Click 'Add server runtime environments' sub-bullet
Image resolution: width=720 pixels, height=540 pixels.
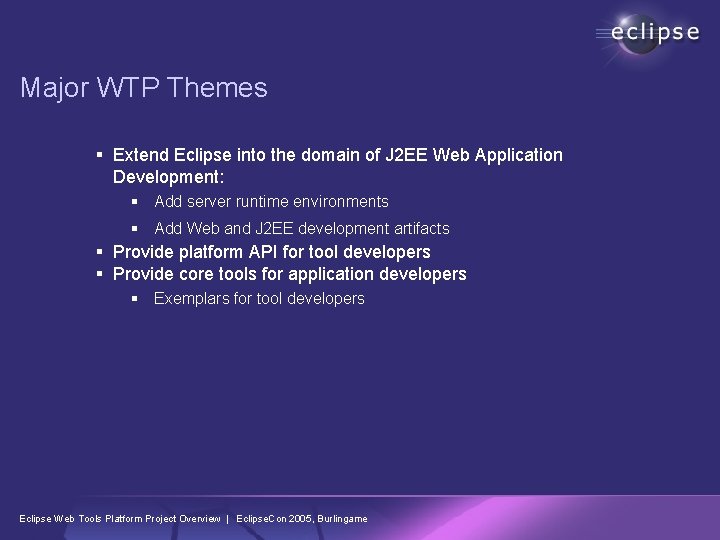point(271,201)
